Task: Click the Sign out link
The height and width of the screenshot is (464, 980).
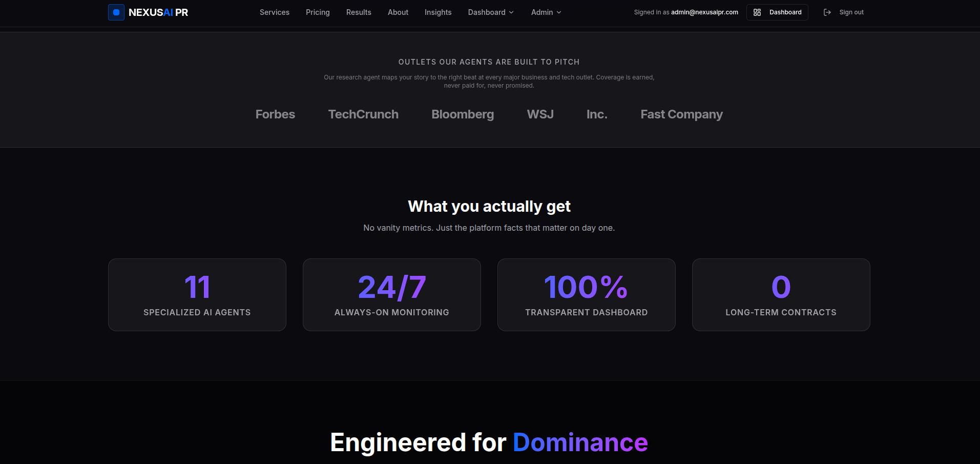Action: coord(851,12)
